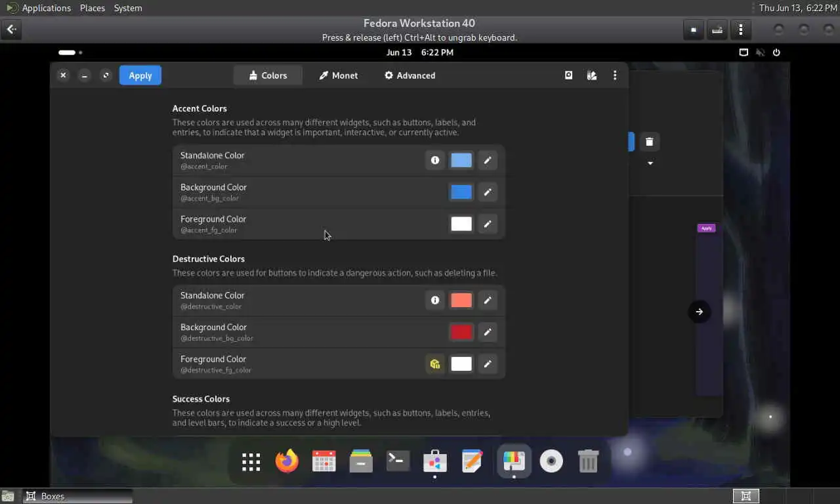Click the Jun 13 6:22 PM clock in GNOME bar
The image size is (840, 504).
[x=420, y=52]
